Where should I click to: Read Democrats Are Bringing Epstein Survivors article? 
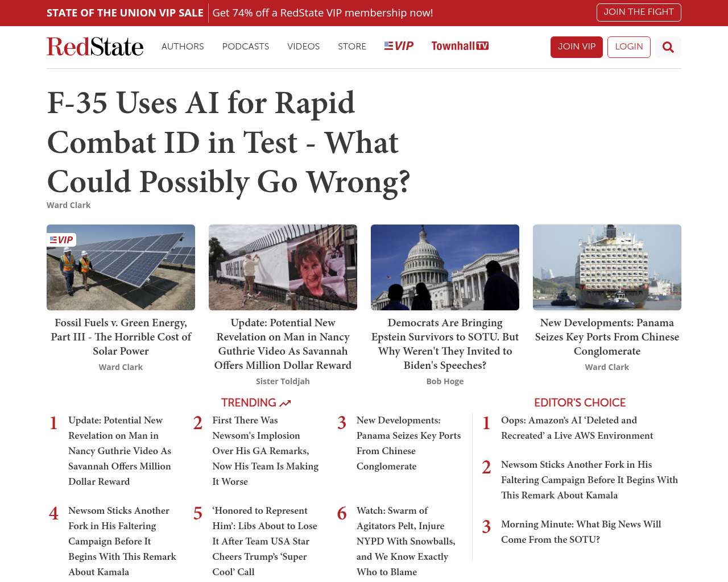445,344
